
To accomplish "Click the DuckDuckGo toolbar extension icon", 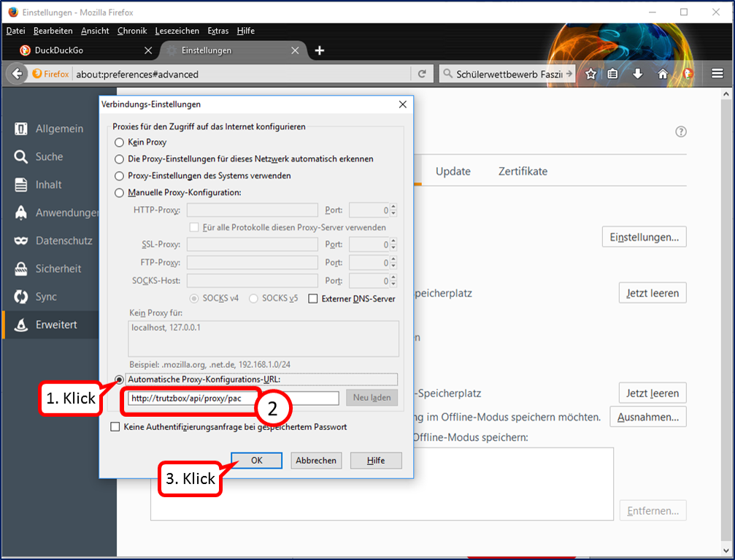I will tap(688, 74).
